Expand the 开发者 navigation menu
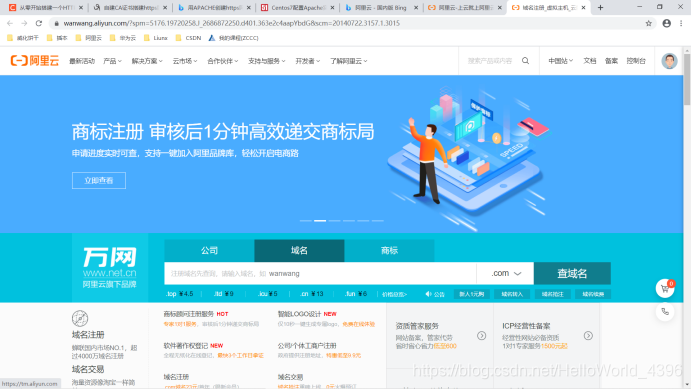Image resolution: width=692 pixels, height=389 pixels. [x=308, y=61]
